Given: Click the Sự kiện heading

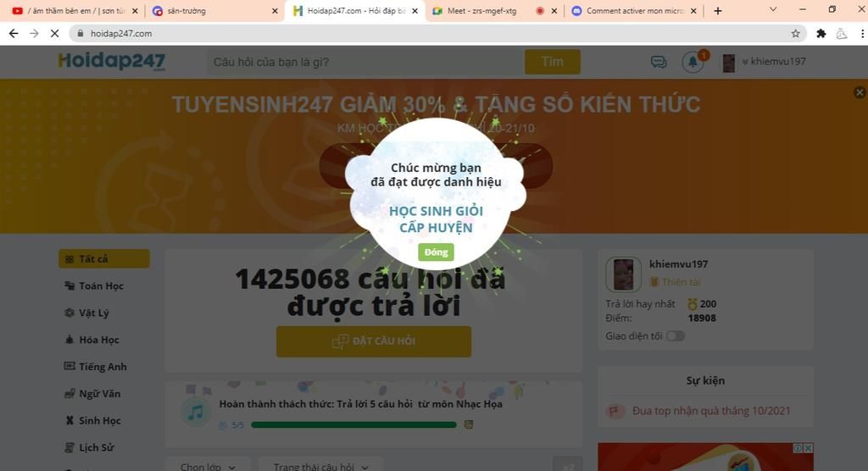Looking at the screenshot, I should (705, 380).
